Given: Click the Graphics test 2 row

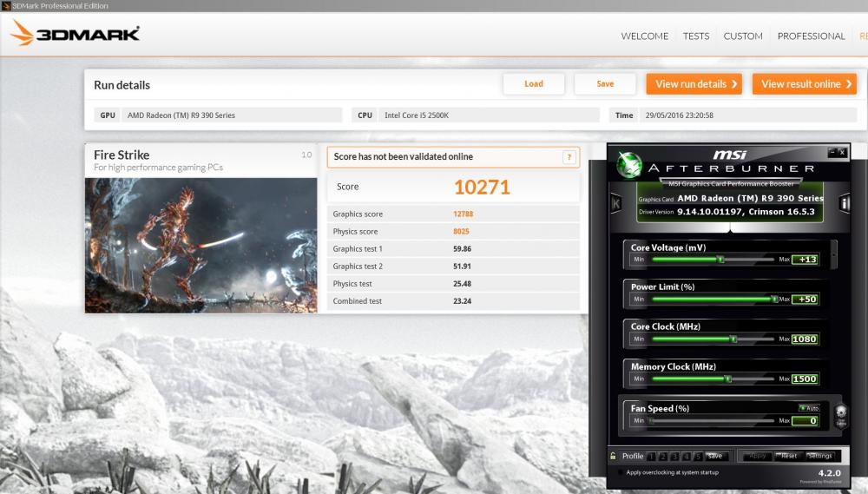Looking at the screenshot, I should 453,267.
